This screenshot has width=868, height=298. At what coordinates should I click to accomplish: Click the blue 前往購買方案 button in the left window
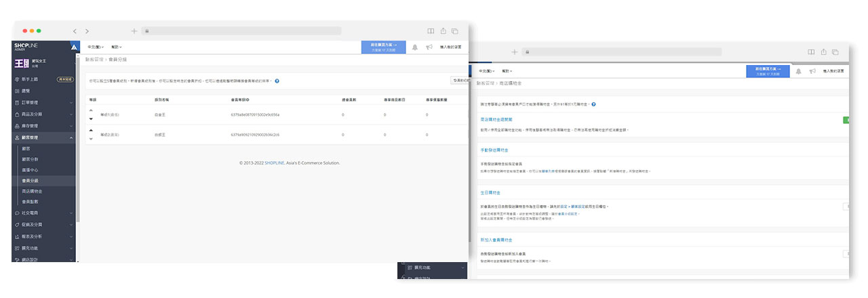tap(384, 47)
